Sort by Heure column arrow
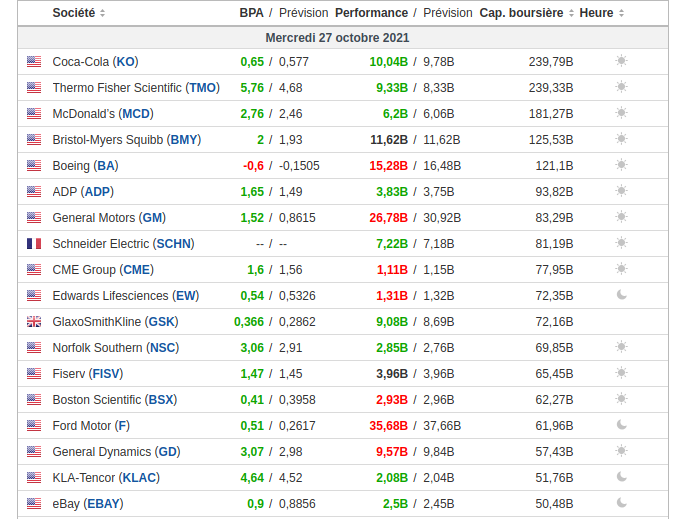 (x=622, y=13)
